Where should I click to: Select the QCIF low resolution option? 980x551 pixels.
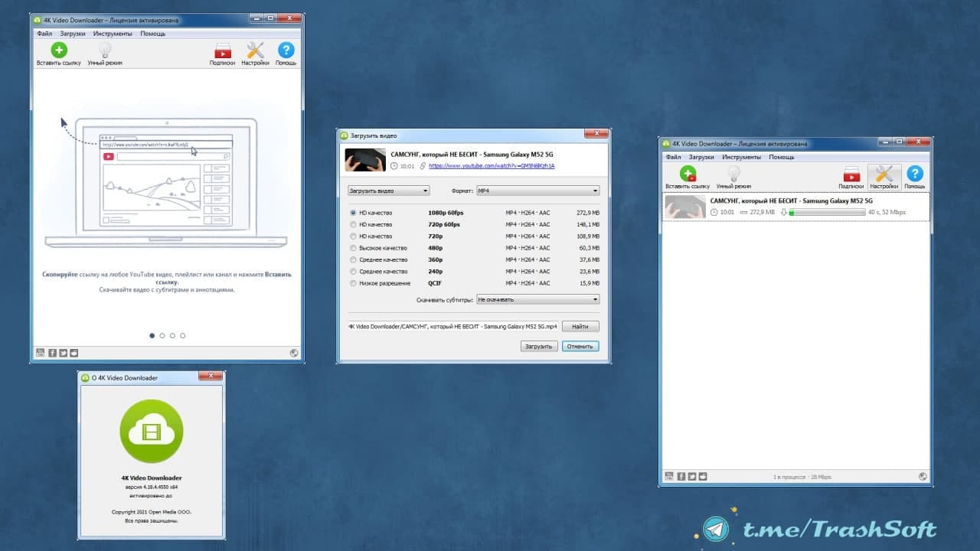point(353,283)
